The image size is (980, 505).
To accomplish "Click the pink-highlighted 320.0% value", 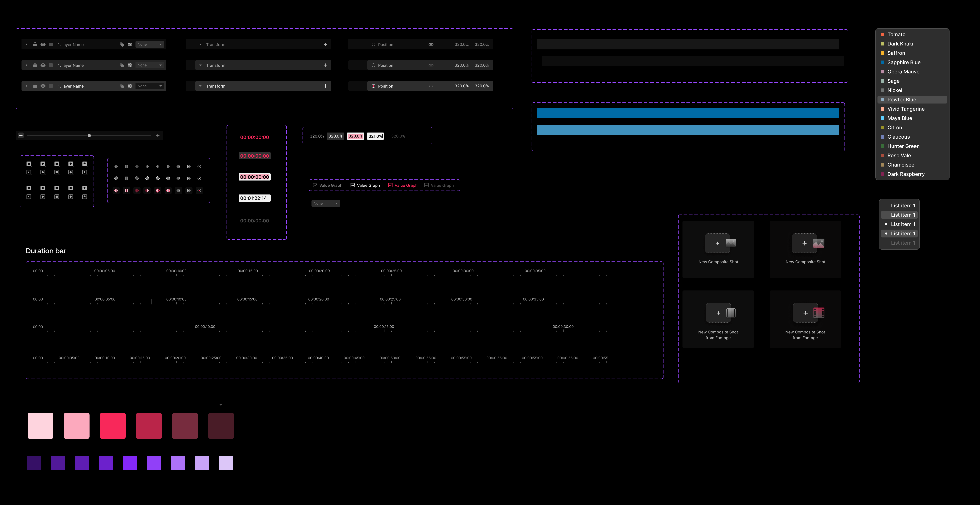I will tap(355, 136).
